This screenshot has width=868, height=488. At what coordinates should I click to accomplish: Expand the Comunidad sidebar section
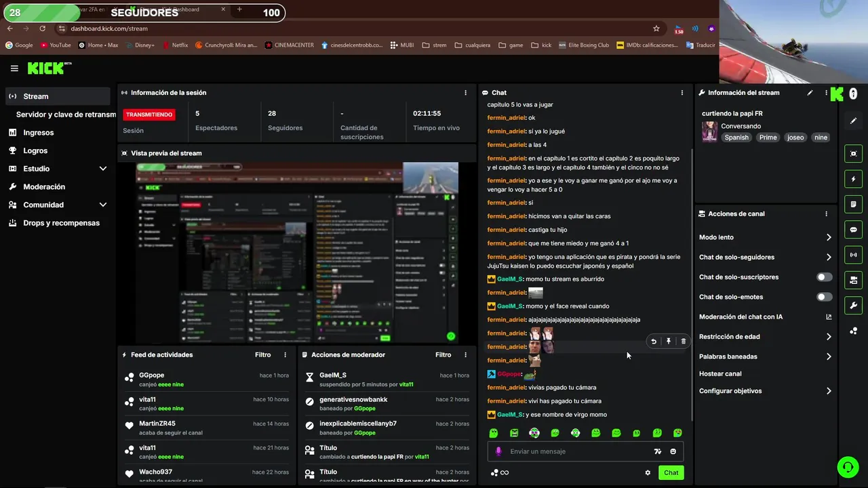tap(103, 205)
